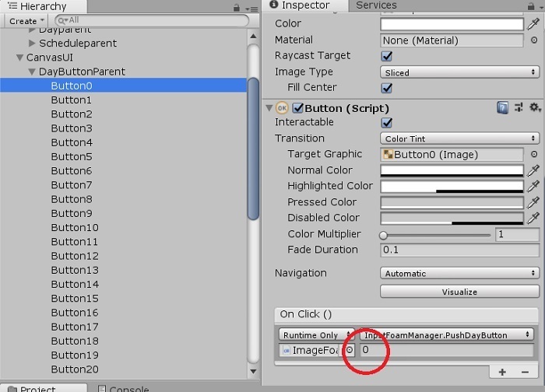Switch to the Hierarchy tab
The height and width of the screenshot is (392, 545).
[x=43, y=6]
